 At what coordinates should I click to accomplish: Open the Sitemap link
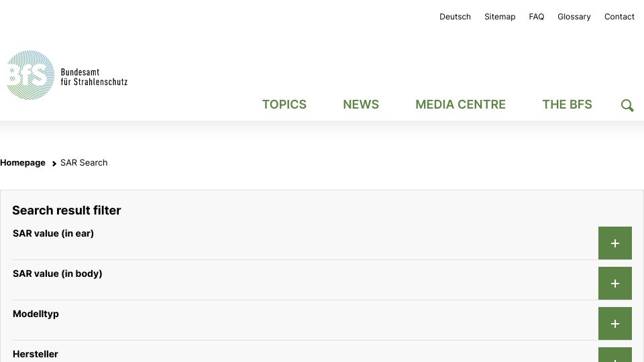click(500, 17)
